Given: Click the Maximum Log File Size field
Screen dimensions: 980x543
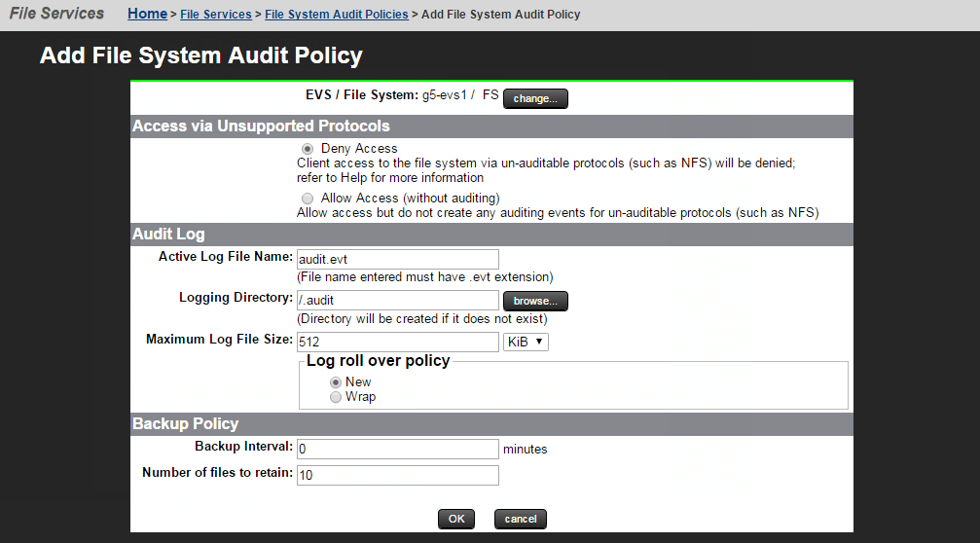Looking at the screenshot, I should pos(398,343).
